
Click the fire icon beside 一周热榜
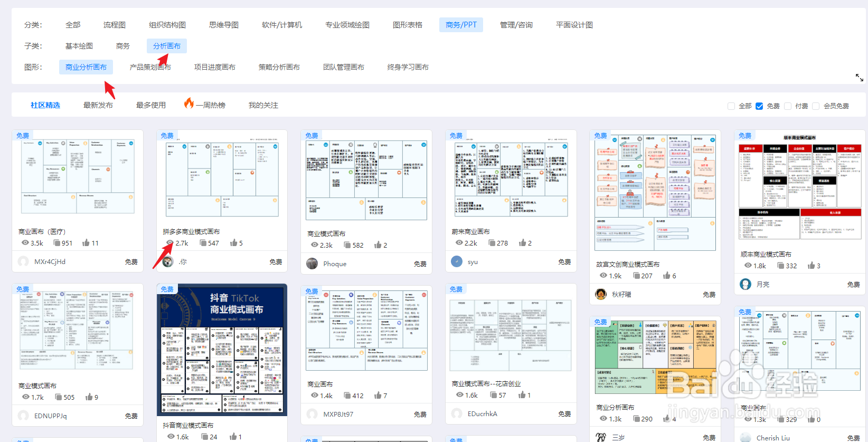point(189,103)
